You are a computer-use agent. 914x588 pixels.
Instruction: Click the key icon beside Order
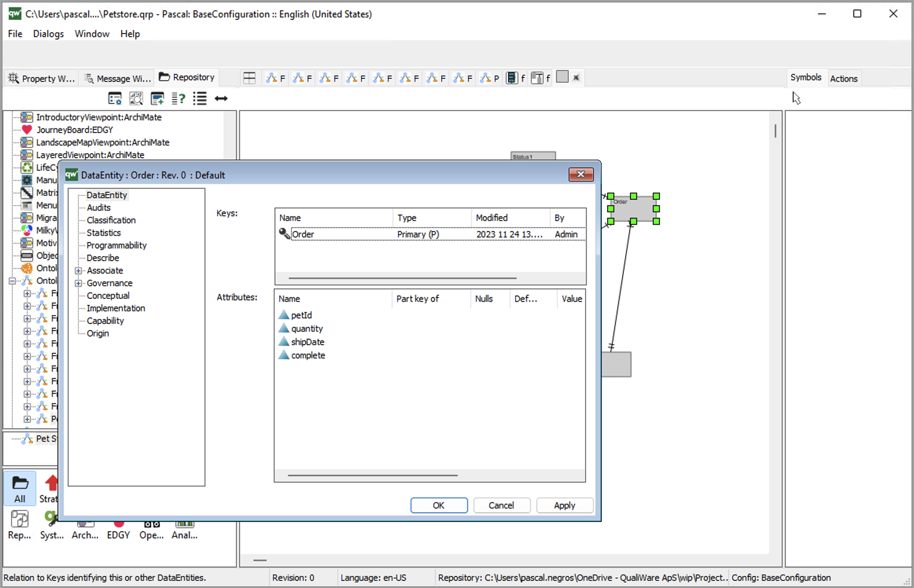284,234
